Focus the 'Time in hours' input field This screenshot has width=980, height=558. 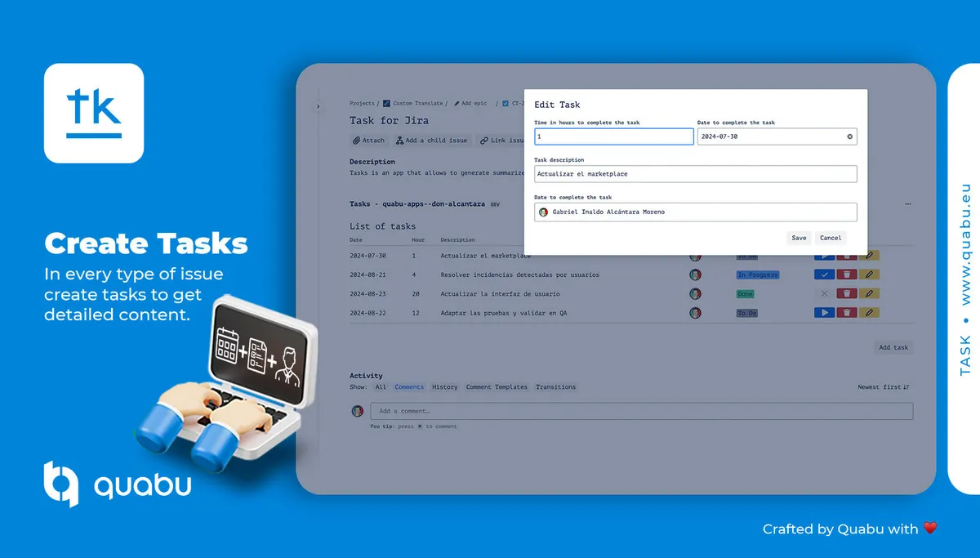coord(614,136)
